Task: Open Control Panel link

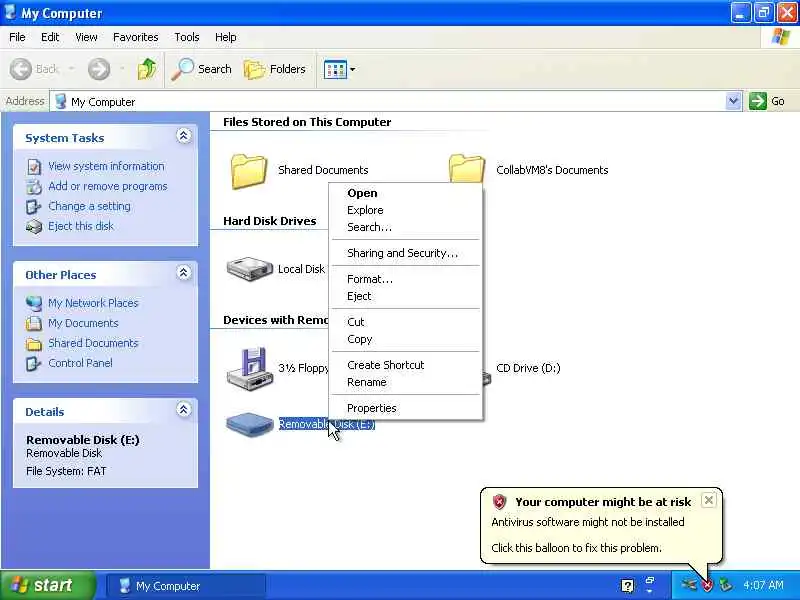Action: pyautogui.click(x=80, y=363)
